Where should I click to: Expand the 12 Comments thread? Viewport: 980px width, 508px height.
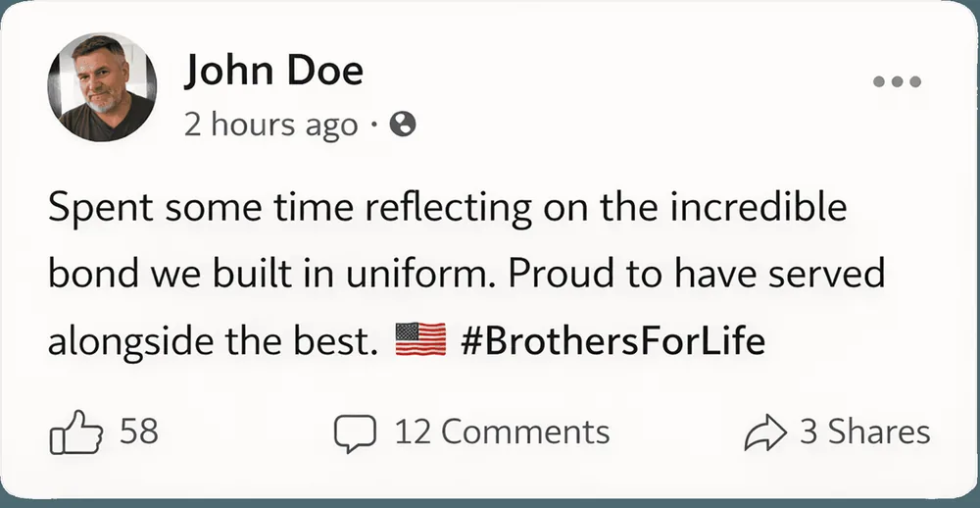(x=502, y=432)
